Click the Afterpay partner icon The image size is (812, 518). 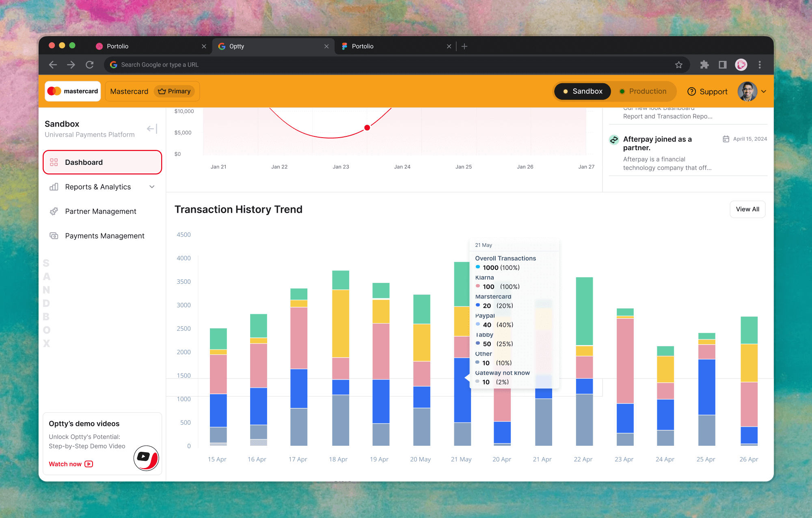[614, 140]
